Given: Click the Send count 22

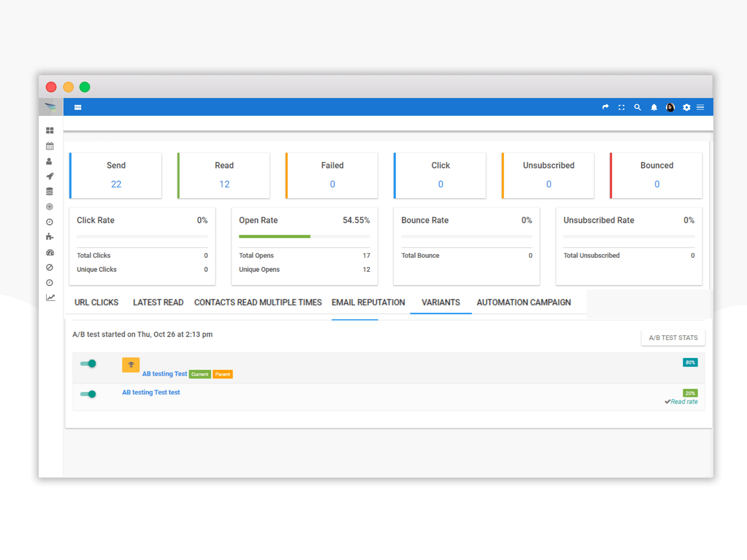Looking at the screenshot, I should point(116,184).
